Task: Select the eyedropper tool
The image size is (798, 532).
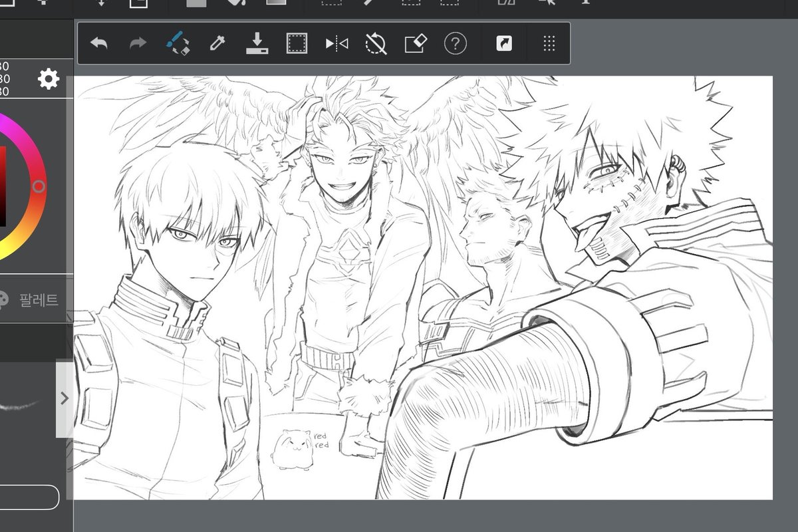Action: click(x=217, y=44)
